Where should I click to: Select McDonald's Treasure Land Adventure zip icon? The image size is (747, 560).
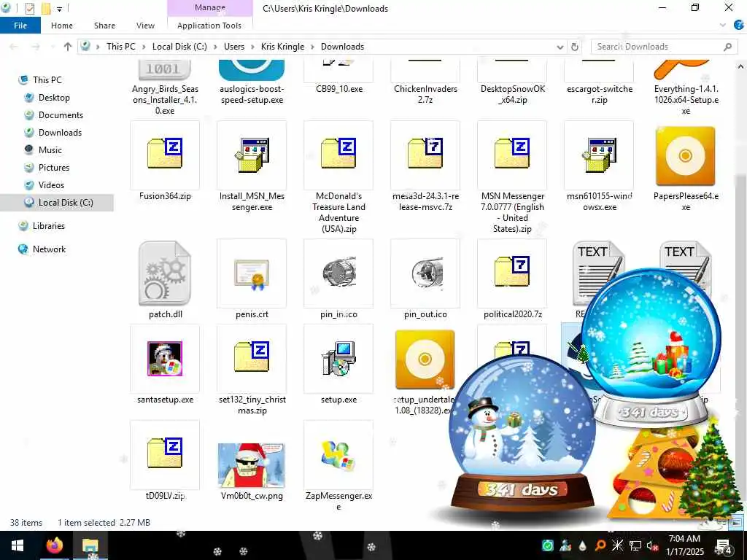pos(338,153)
